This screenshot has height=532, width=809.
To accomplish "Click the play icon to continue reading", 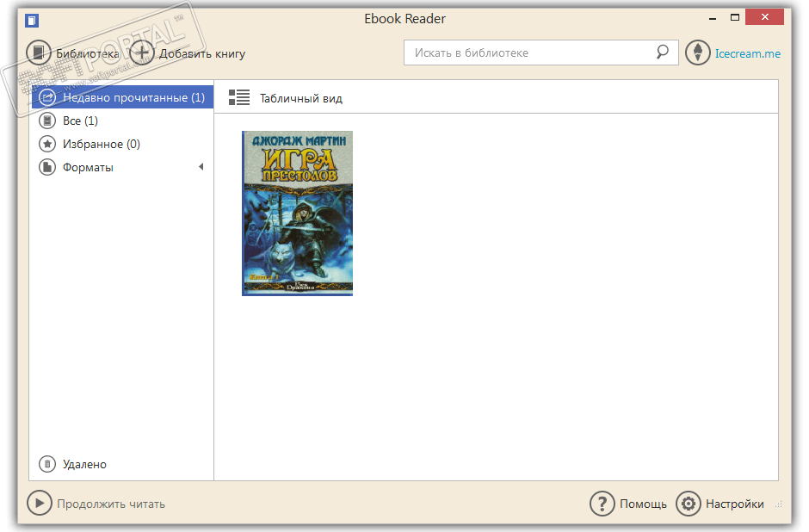I will point(40,503).
